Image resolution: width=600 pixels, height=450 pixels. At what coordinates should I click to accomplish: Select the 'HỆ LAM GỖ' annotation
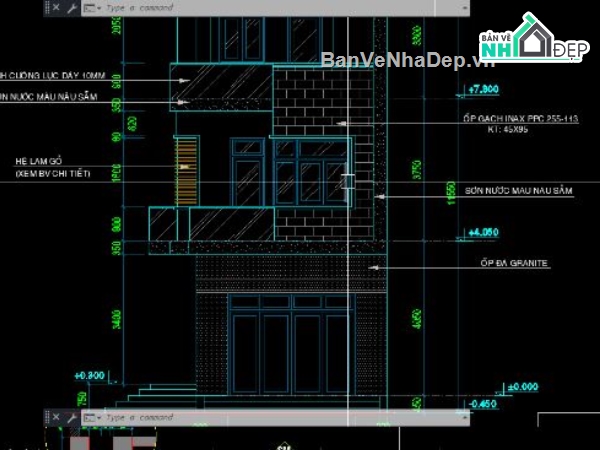click(38, 161)
